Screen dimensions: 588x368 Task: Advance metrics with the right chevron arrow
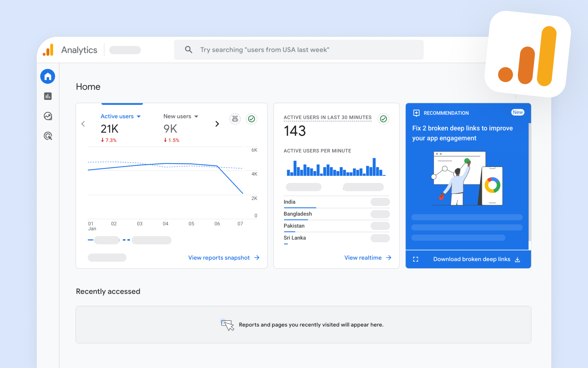pos(217,124)
